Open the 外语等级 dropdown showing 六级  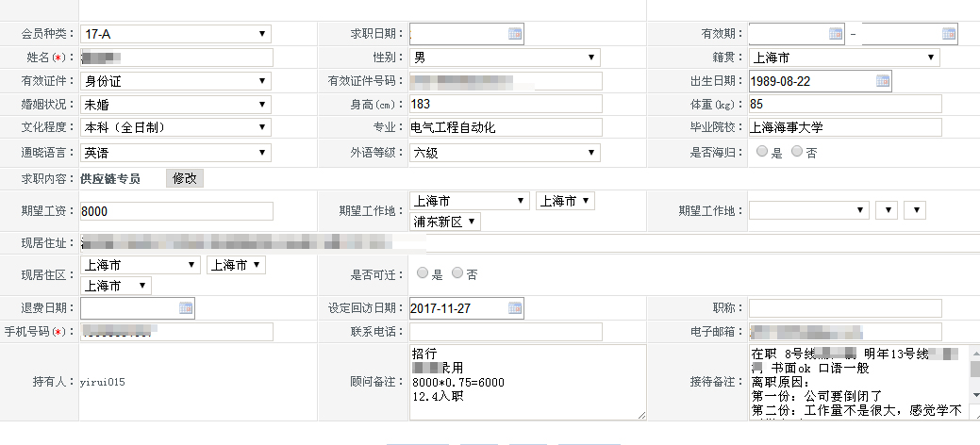click(x=505, y=153)
